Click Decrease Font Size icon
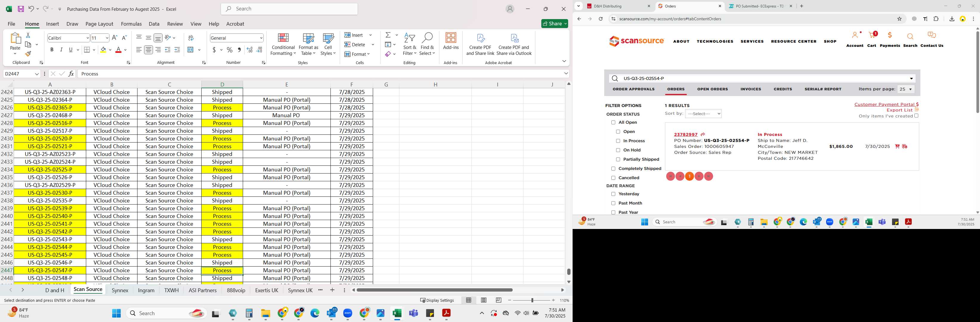 click(124, 38)
